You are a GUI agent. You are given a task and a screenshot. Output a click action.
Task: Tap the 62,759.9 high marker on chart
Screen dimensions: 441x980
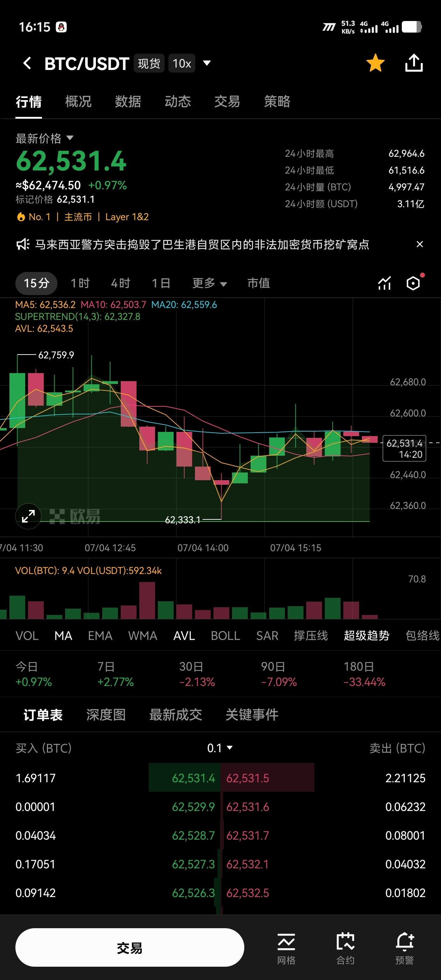(x=56, y=355)
